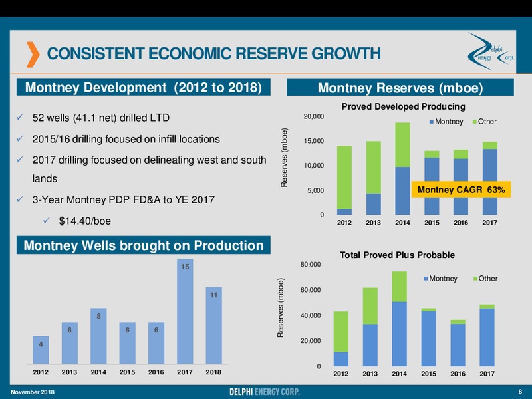This screenshot has width=532, height=399.
Task: Click the '60,000' axis label
Action: click(x=310, y=290)
